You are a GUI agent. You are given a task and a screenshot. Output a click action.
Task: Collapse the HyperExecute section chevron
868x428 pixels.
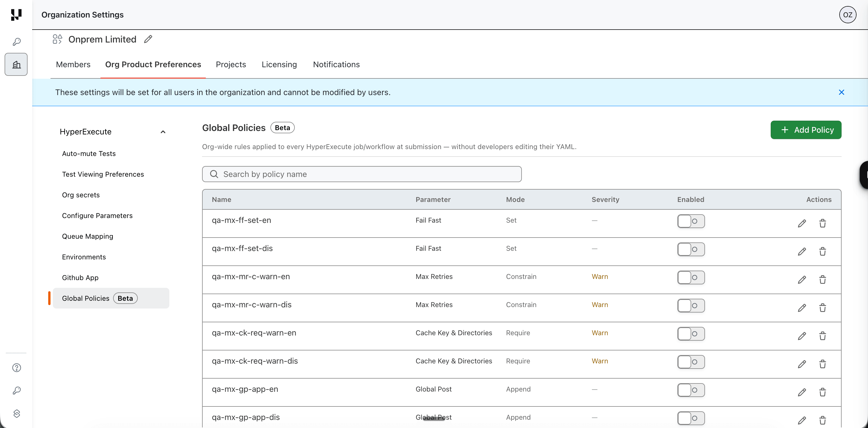click(x=163, y=132)
